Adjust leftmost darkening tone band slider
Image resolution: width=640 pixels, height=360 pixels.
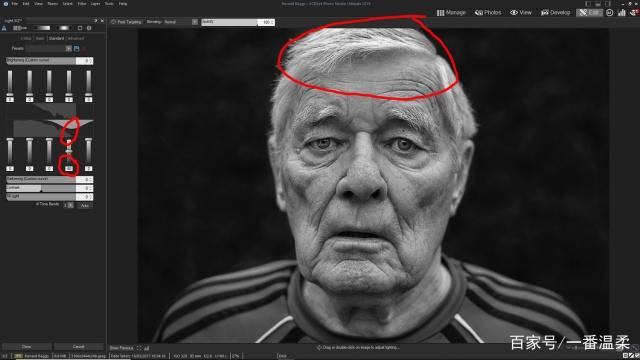[10, 152]
